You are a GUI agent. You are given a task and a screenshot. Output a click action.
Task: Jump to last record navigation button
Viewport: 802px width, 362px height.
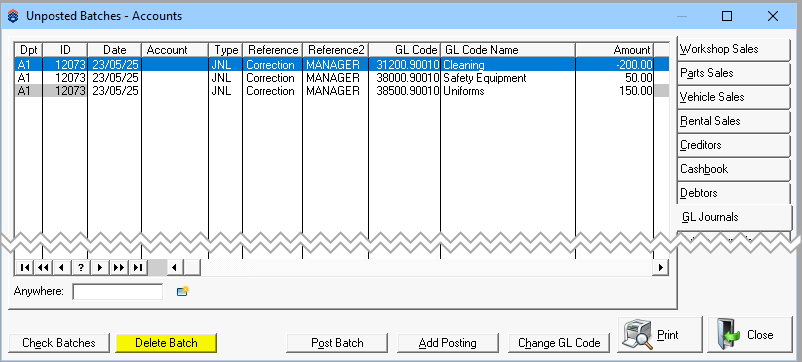(x=138, y=267)
